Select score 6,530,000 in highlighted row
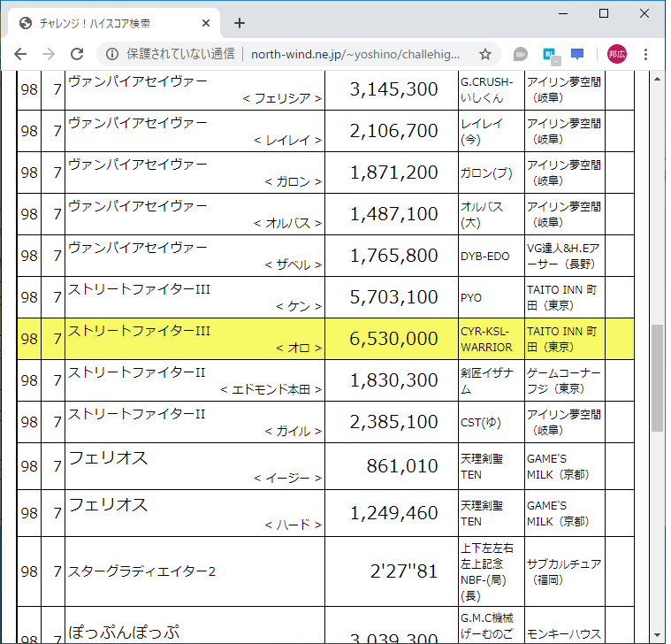This screenshot has width=671, height=644. pos(393,339)
